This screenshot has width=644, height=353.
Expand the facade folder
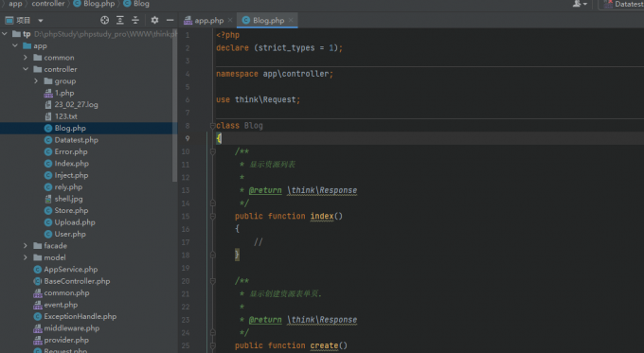click(x=26, y=246)
